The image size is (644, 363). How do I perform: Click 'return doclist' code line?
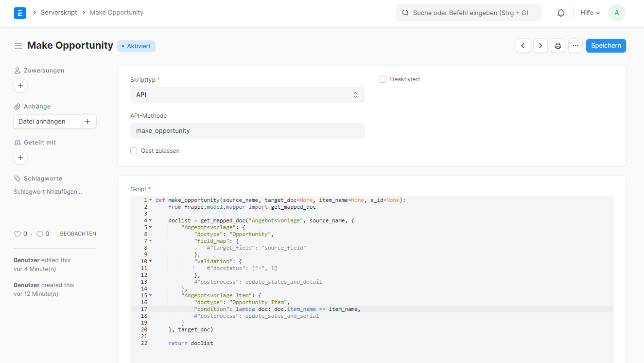(x=191, y=343)
